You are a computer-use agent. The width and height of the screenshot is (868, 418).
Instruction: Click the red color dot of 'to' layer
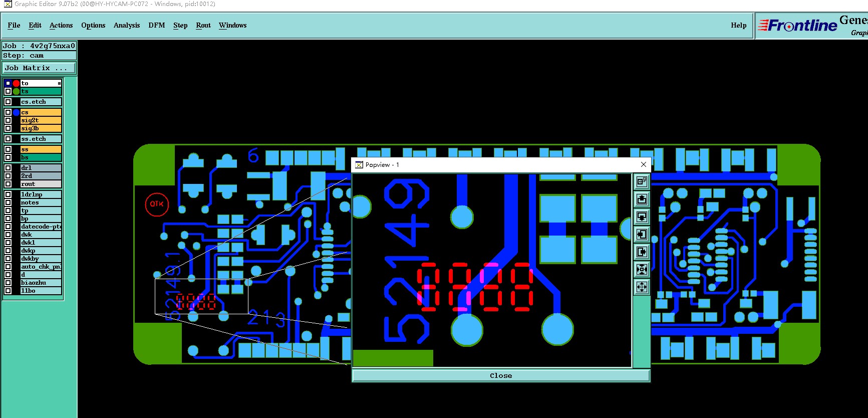coord(16,83)
